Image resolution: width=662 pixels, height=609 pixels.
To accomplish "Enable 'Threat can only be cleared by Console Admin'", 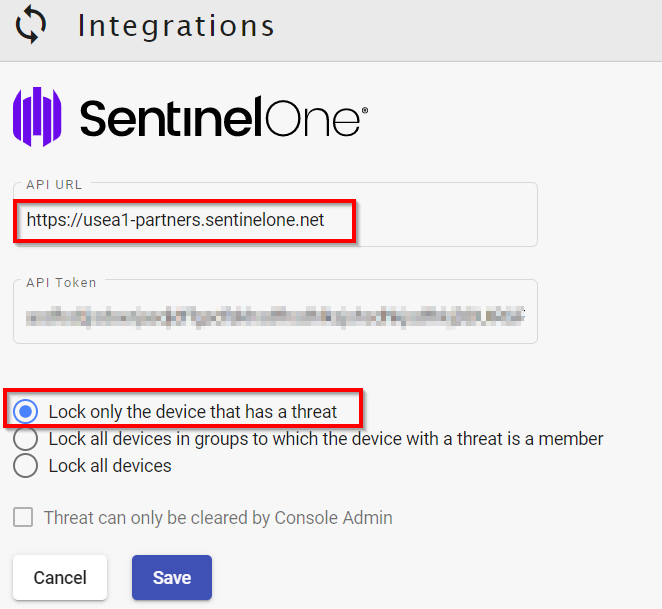I will (22, 518).
